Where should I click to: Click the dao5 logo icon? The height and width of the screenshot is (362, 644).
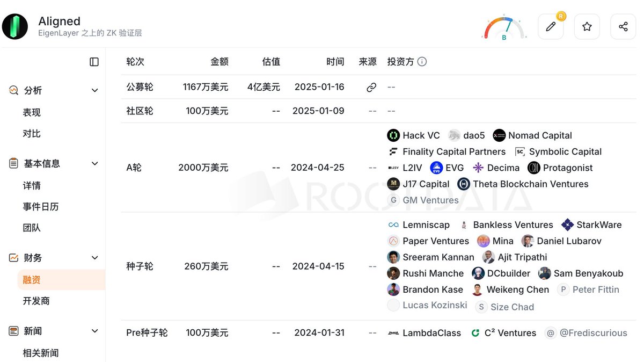pyautogui.click(x=454, y=135)
